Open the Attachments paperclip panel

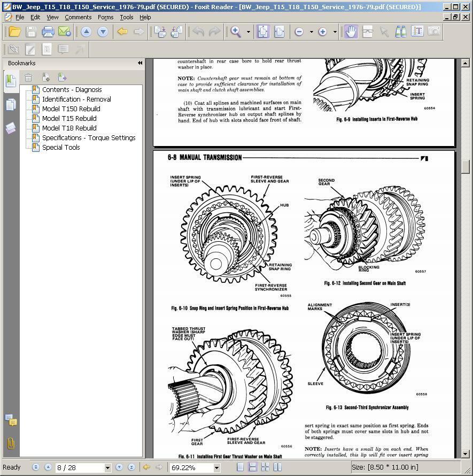[x=10, y=443]
